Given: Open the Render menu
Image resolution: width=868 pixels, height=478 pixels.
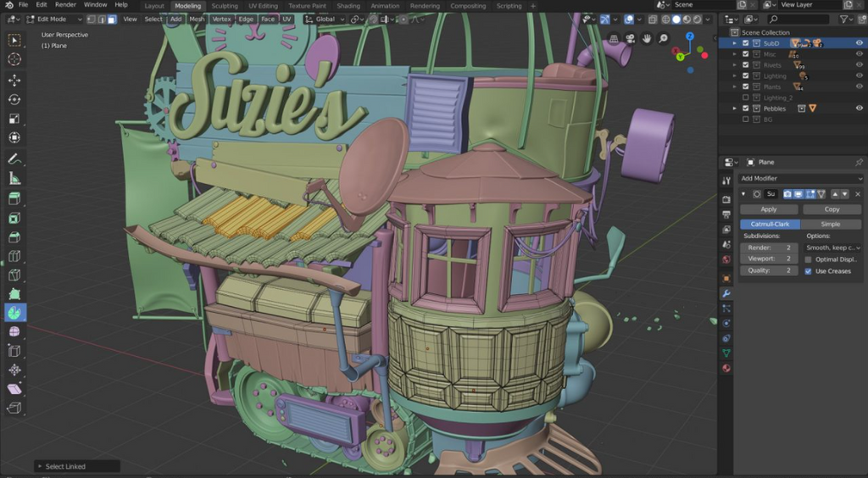Looking at the screenshot, I should point(65,4).
